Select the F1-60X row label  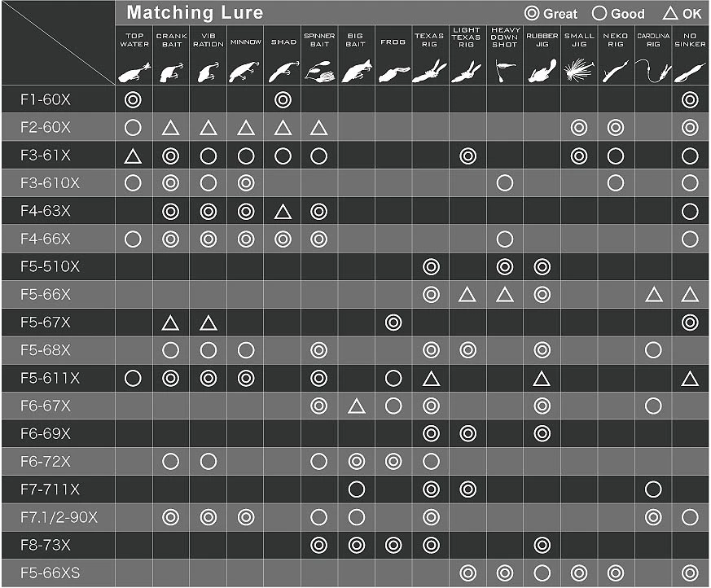(x=45, y=100)
